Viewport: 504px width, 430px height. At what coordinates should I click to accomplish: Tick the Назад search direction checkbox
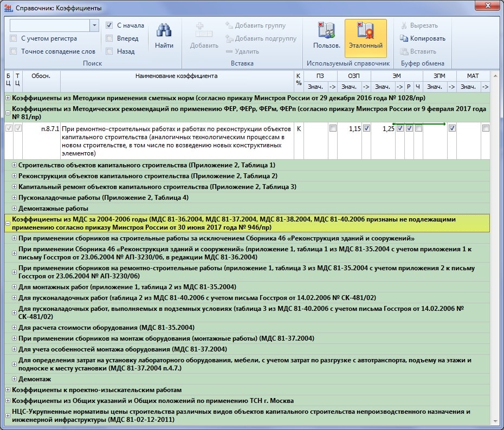pos(109,51)
